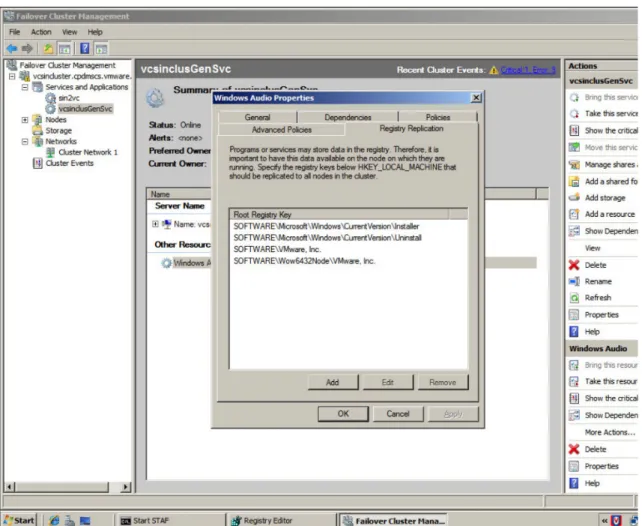Image resolution: width=642 pixels, height=526 pixels.
Task: Click the blue Help toolbar icon
Action: tap(84, 49)
